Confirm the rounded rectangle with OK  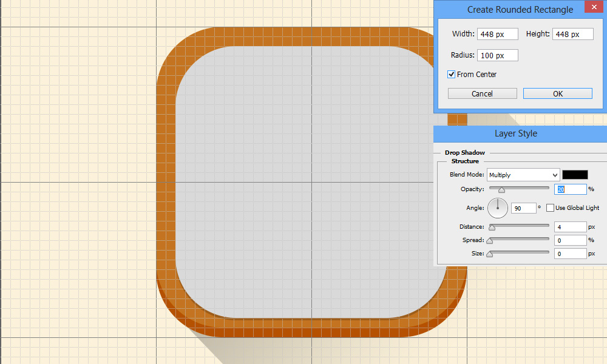click(557, 93)
